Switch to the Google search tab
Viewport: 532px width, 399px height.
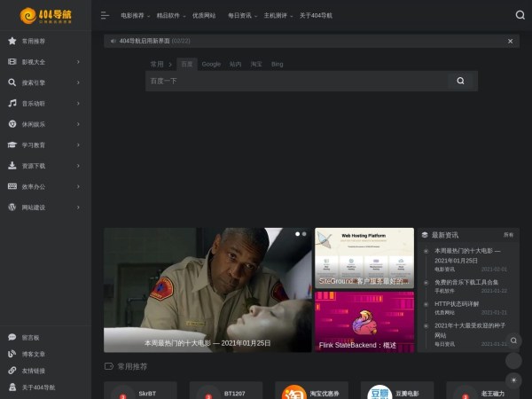pyautogui.click(x=211, y=64)
